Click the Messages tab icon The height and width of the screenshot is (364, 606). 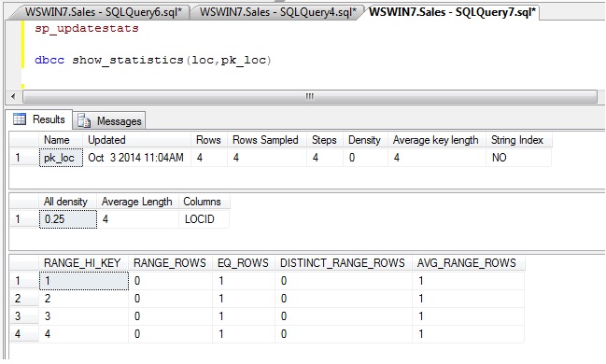pos(84,121)
